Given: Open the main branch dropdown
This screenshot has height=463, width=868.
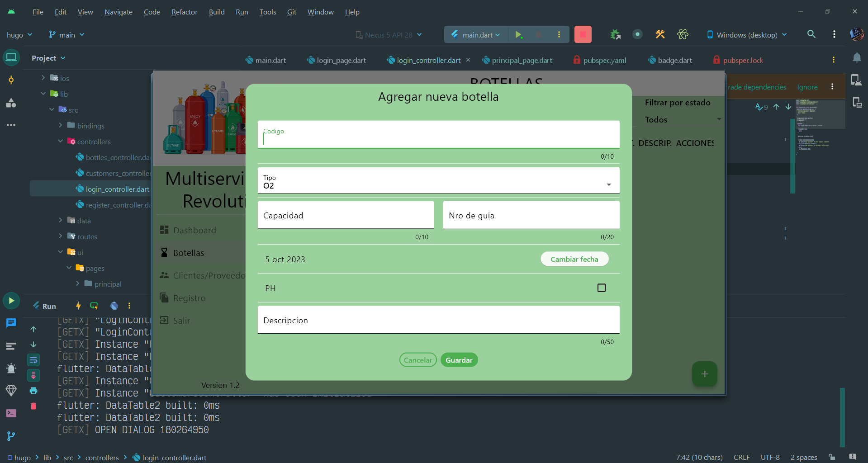Looking at the screenshot, I should [66, 35].
